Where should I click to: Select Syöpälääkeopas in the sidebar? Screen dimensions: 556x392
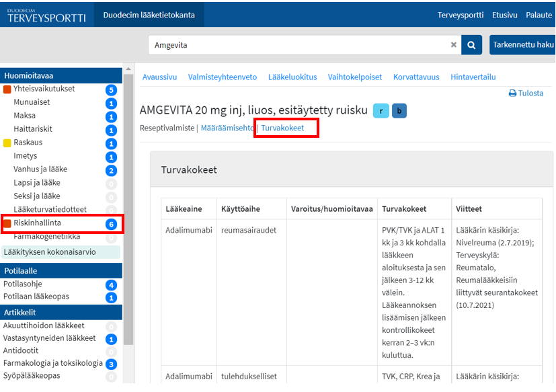[32, 375]
